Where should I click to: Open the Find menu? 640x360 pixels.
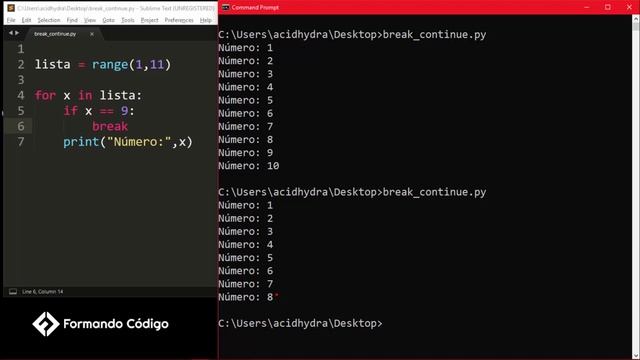(x=72, y=20)
